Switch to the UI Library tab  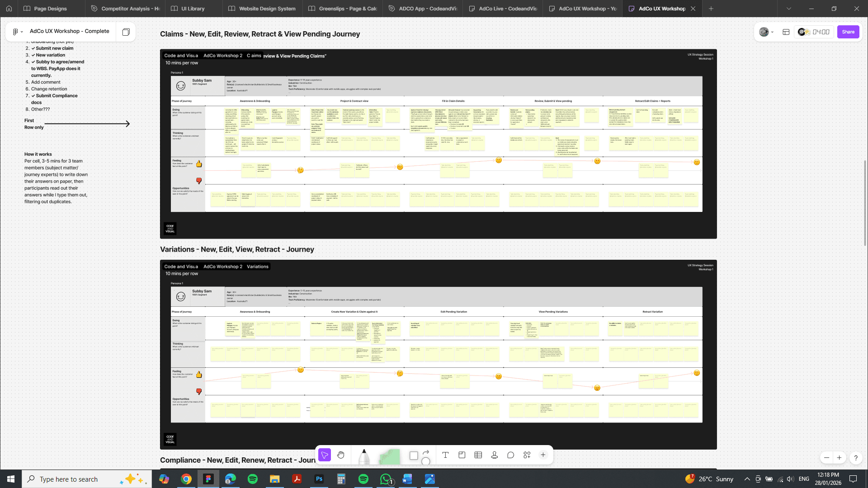[x=193, y=9]
